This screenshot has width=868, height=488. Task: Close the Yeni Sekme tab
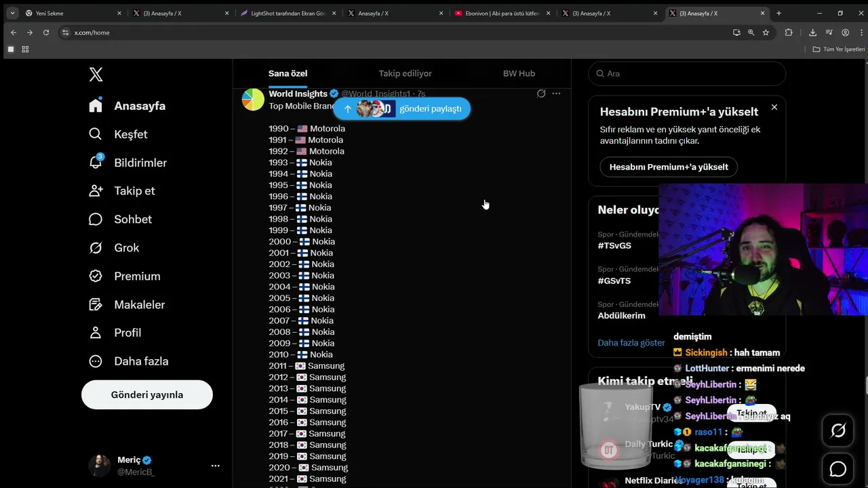[x=119, y=13]
